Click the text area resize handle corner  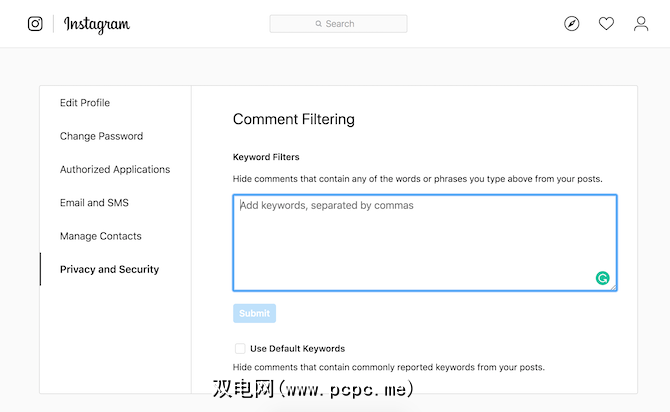613,287
